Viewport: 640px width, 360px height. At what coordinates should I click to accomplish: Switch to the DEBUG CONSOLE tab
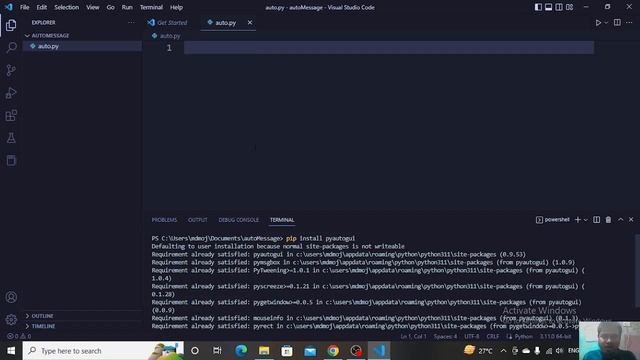(x=238, y=220)
